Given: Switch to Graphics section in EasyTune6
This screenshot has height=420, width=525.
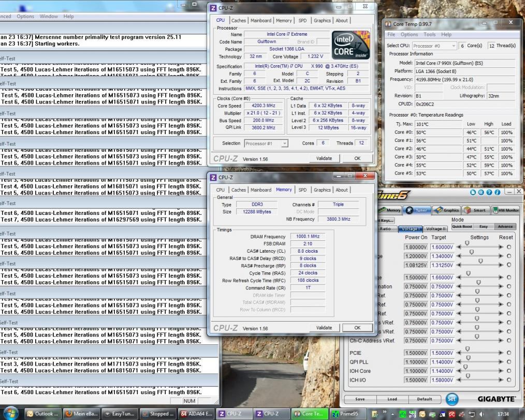Looking at the screenshot, I should click(x=447, y=210).
